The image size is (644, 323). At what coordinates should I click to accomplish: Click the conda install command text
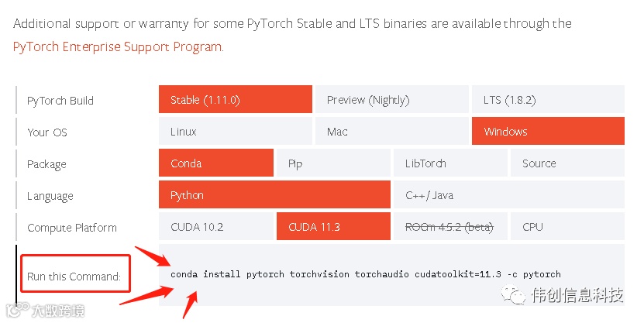[x=365, y=274]
